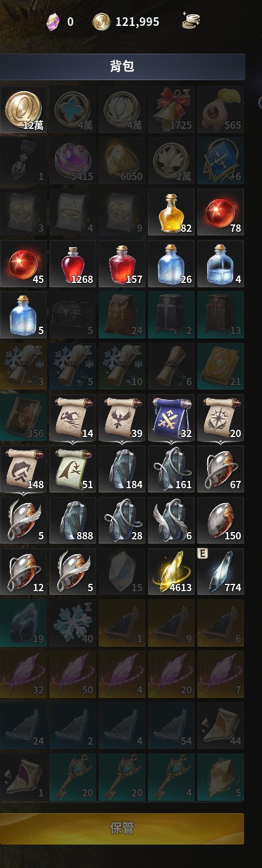This screenshot has height=868, width=262.
Task: Click the crystal shard item with 774
Action: click(x=221, y=571)
